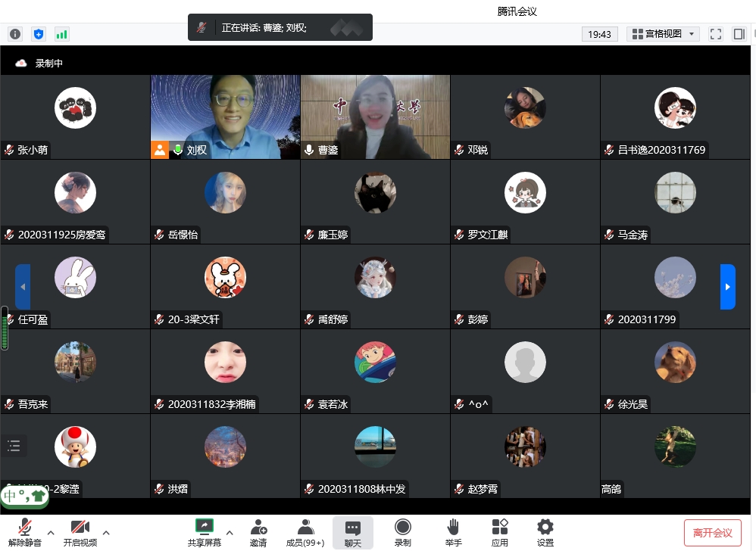This screenshot has height=551, width=756.
Task: Unmute microphone via 解除静音
Action: point(25,532)
